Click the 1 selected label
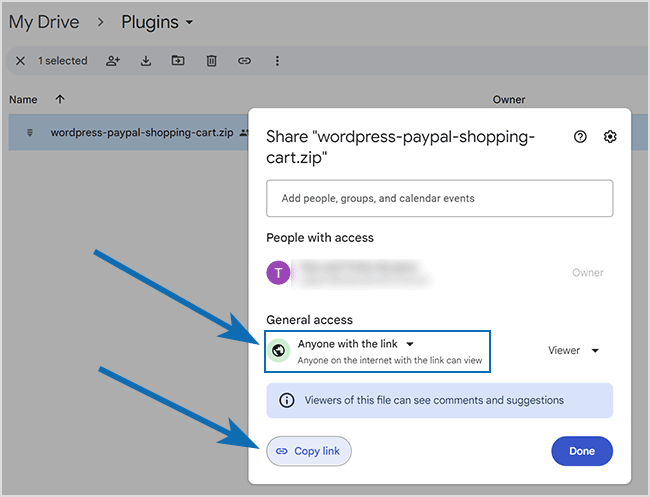Image resolution: width=650 pixels, height=497 pixels. coord(63,61)
